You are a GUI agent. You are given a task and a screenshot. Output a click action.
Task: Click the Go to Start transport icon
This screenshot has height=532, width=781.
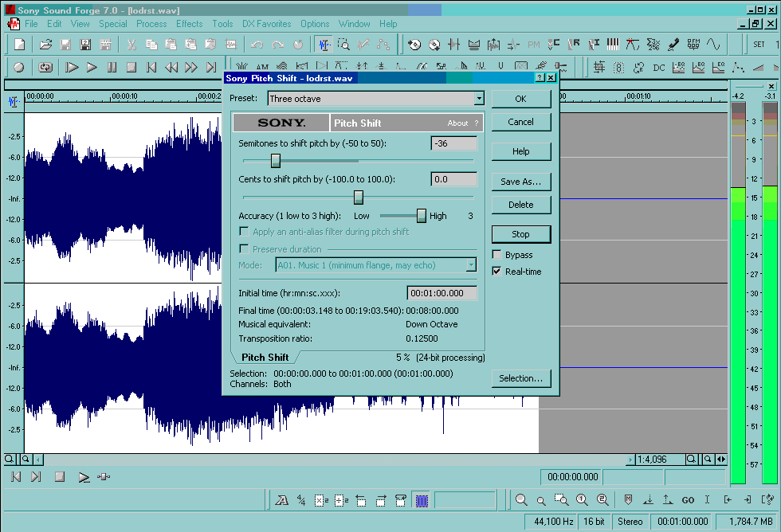click(151, 67)
